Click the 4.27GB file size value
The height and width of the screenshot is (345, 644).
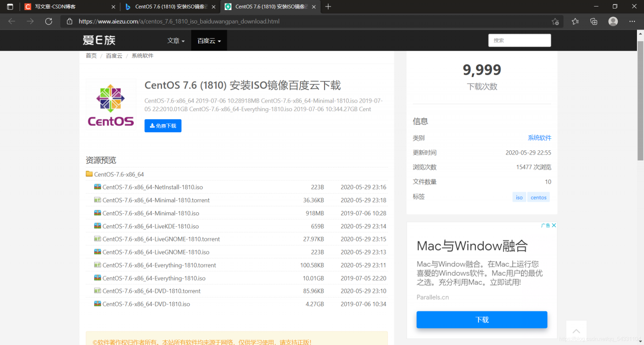coord(315,304)
